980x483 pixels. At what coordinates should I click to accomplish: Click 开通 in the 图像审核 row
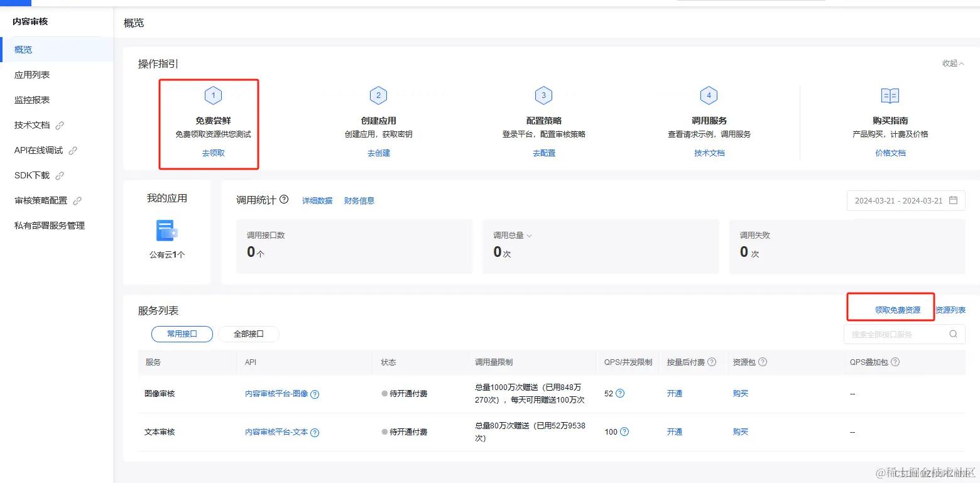tap(675, 394)
